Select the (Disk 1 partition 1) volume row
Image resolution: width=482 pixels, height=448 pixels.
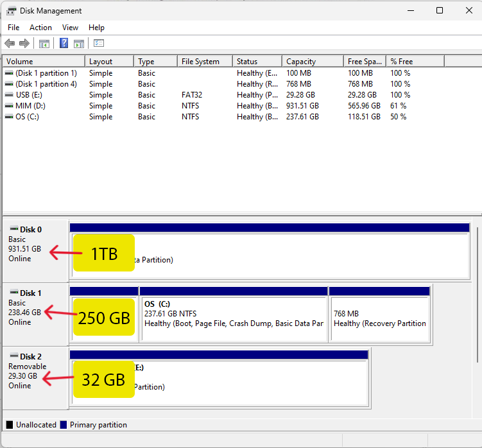click(223, 73)
